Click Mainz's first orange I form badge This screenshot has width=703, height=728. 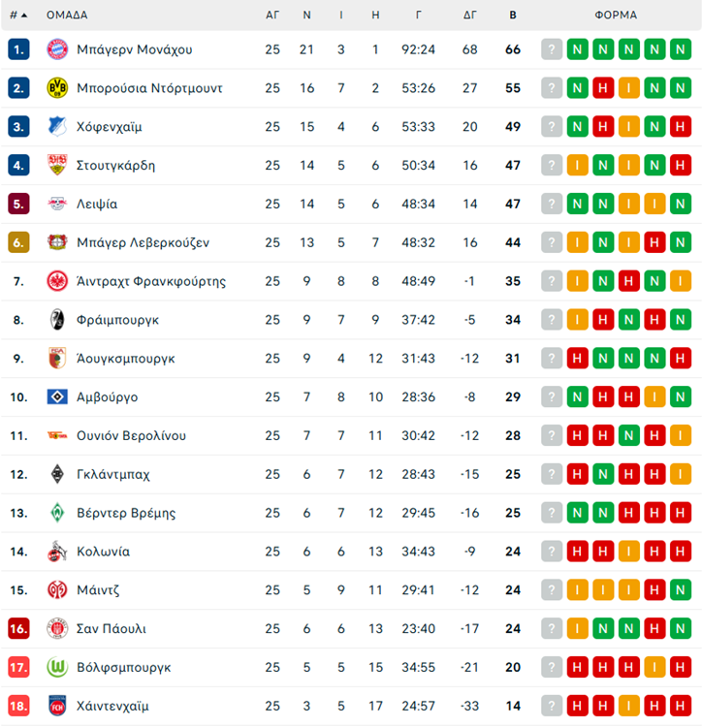pos(578,589)
